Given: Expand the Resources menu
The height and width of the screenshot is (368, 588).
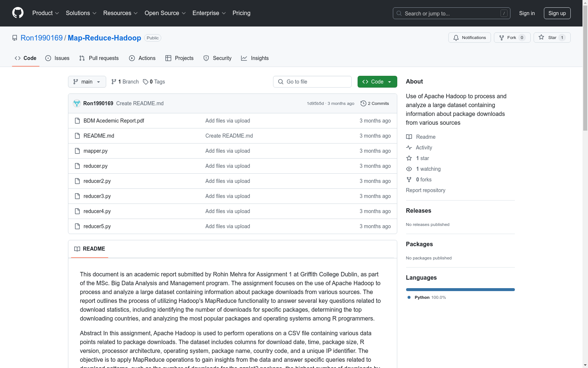Looking at the screenshot, I should tap(121, 13).
